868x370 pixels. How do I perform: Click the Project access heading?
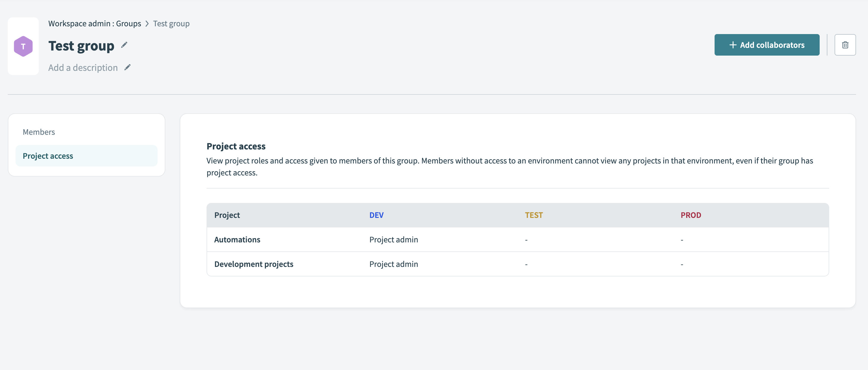236,146
